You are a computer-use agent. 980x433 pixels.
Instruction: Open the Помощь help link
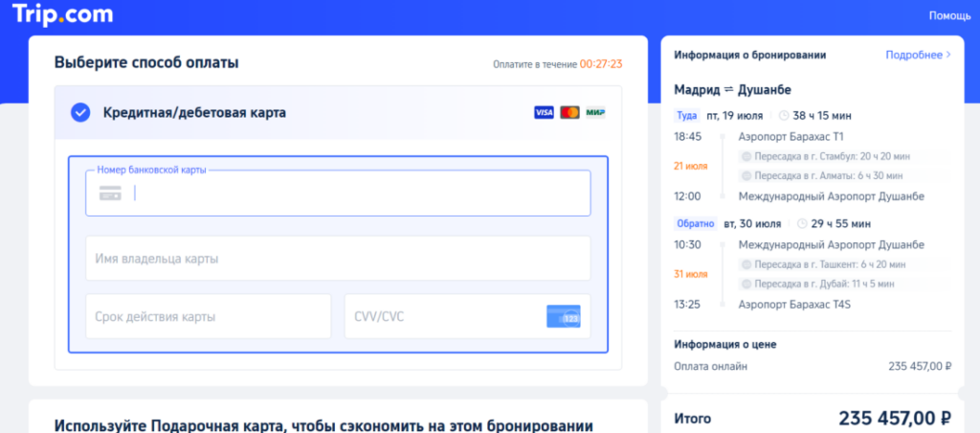pos(948,15)
